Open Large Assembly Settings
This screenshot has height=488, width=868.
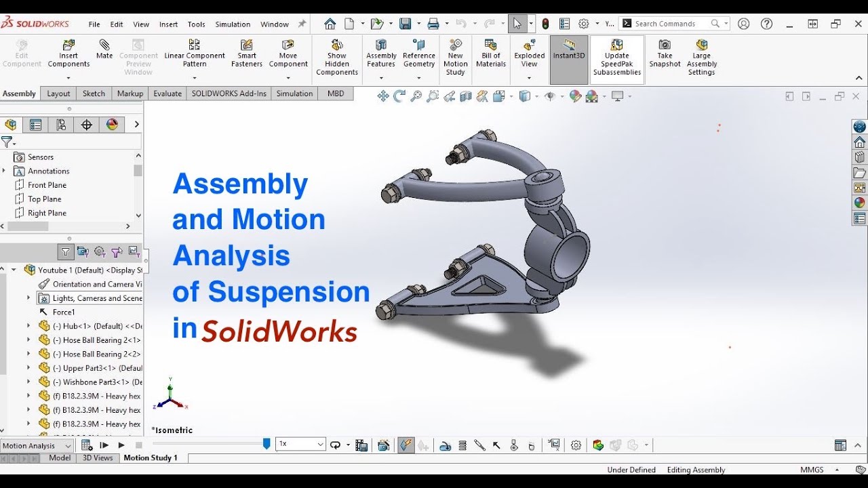click(702, 57)
